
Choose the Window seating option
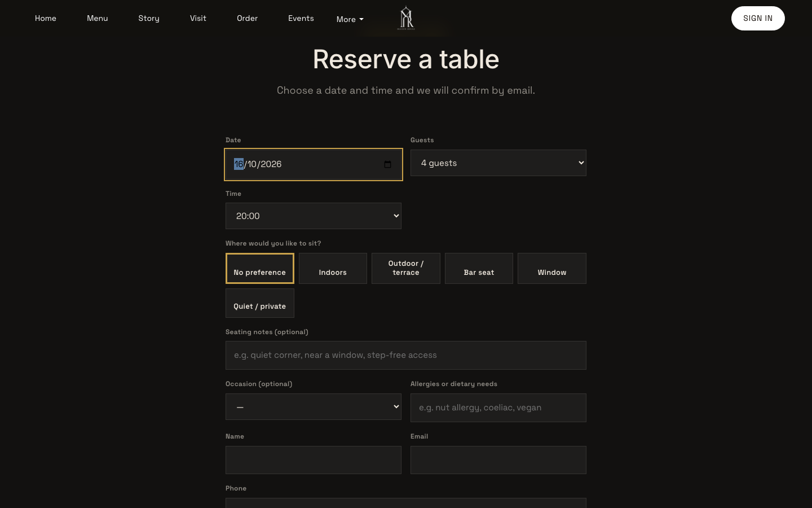(552, 268)
